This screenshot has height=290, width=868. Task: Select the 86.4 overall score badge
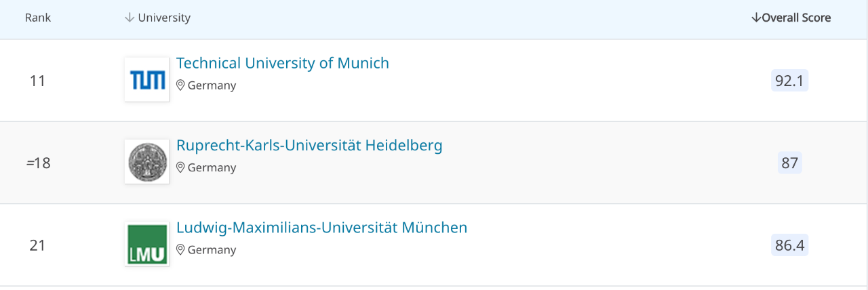tap(790, 245)
